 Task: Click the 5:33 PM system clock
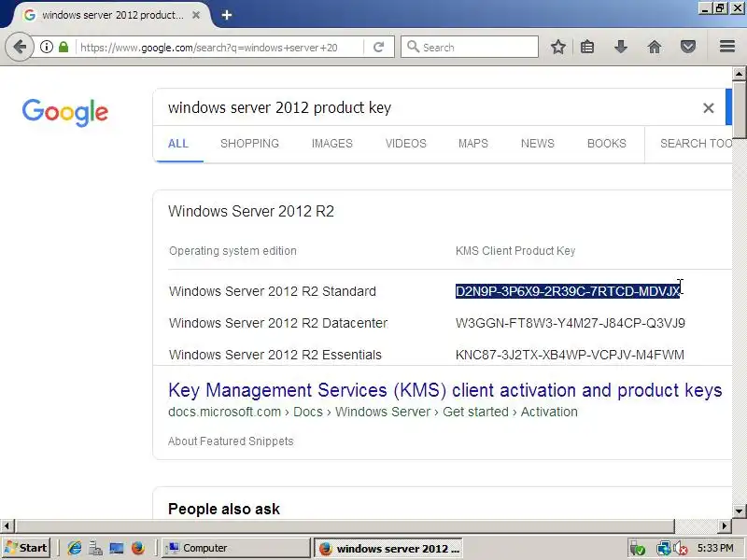coord(715,548)
